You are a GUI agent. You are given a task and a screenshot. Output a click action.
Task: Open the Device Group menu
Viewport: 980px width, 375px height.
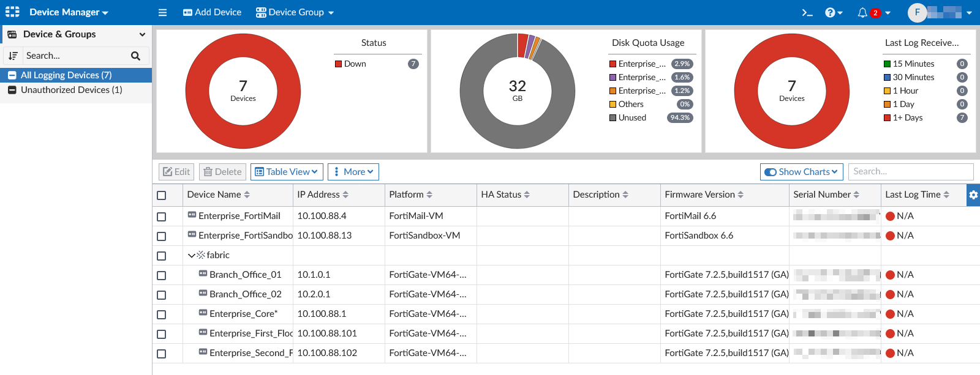pos(295,13)
